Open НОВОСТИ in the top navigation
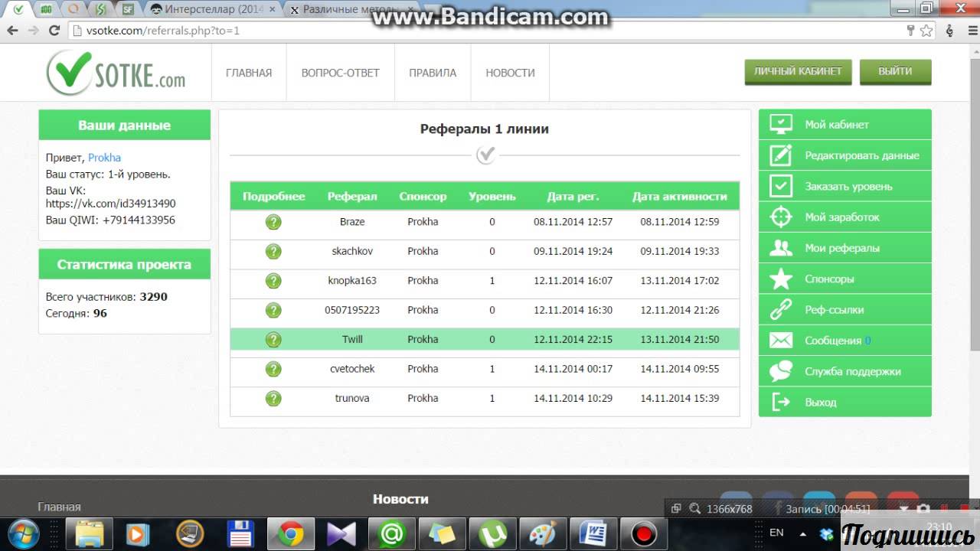 510,73
